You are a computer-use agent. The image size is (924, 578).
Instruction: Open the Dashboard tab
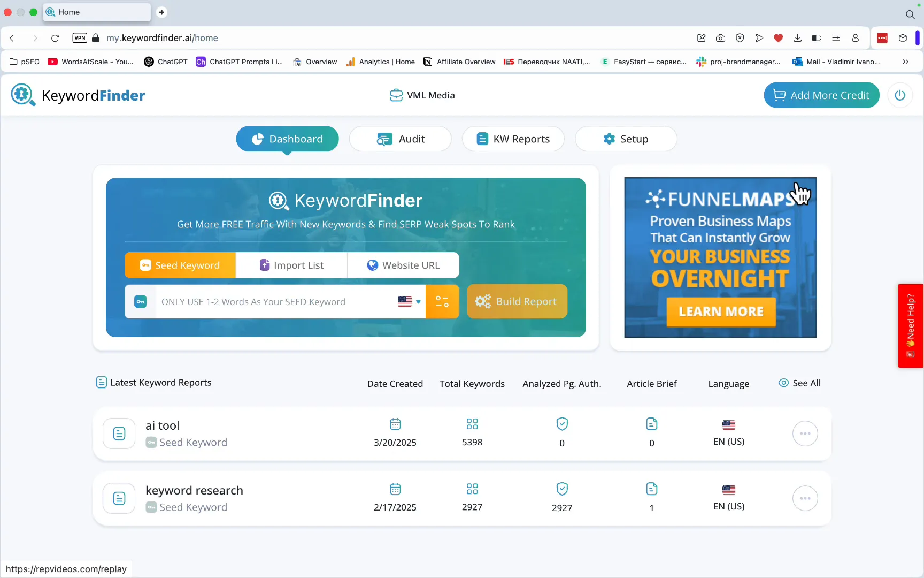click(x=287, y=139)
